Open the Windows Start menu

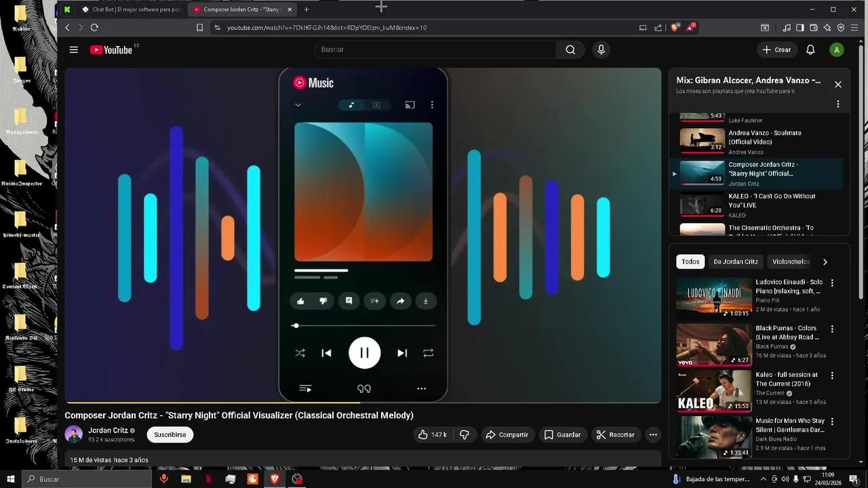point(10,479)
